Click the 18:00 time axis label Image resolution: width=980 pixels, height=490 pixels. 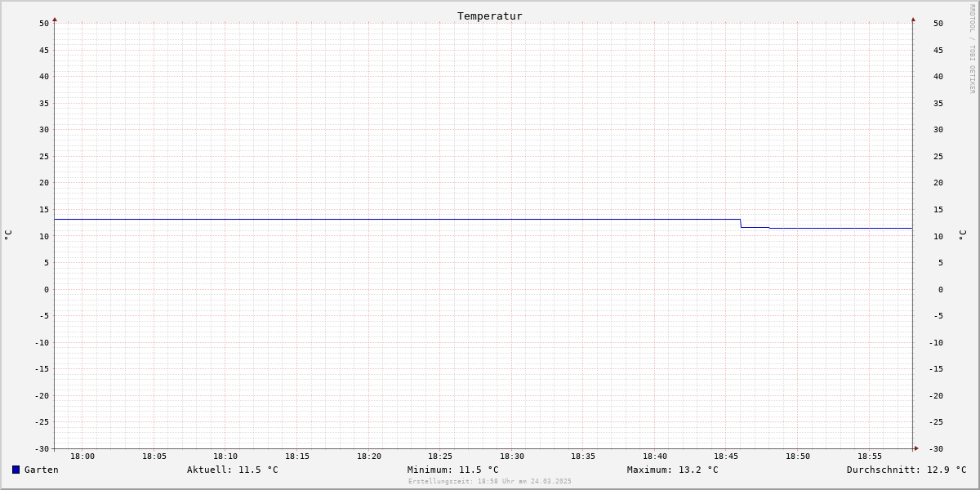pos(82,456)
